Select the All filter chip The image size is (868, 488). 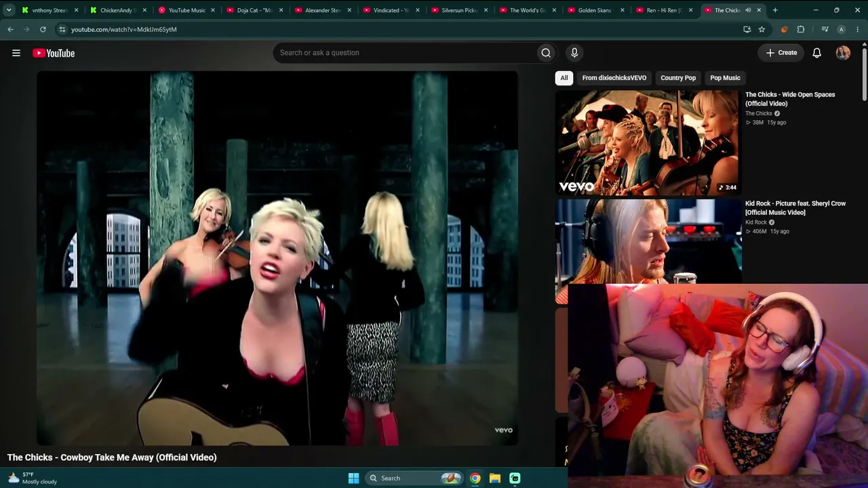tap(564, 78)
